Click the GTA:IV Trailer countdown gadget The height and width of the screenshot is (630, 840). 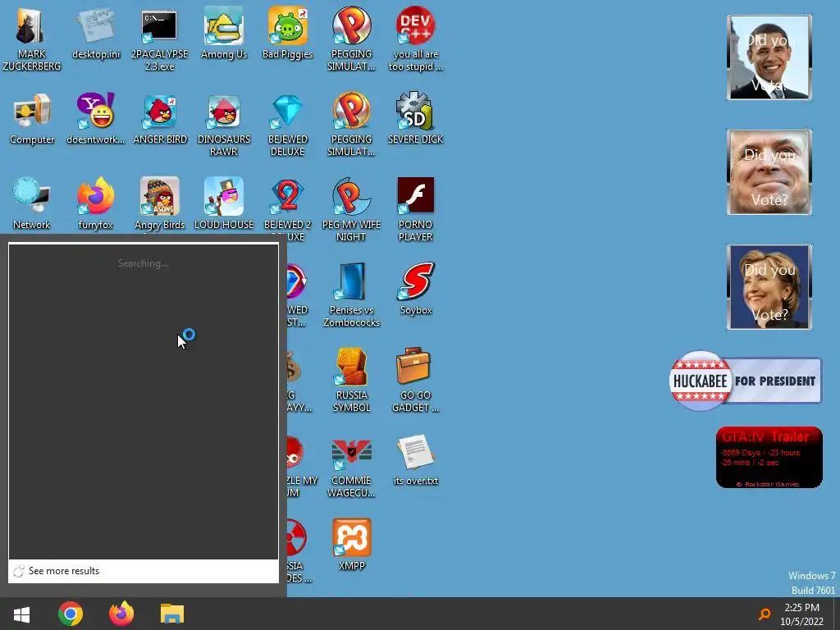pos(769,458)
